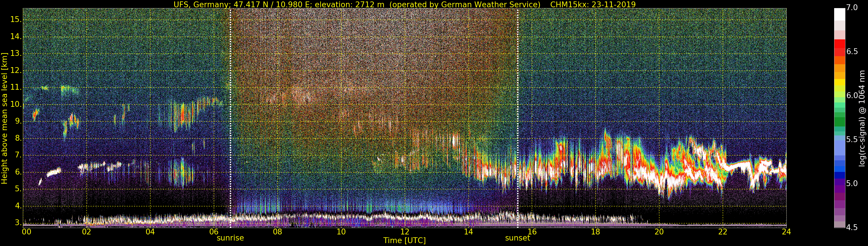This screenshot has height=246, width=868.
Task: Click colorbar value '4.5'
Action: point(852,227)
